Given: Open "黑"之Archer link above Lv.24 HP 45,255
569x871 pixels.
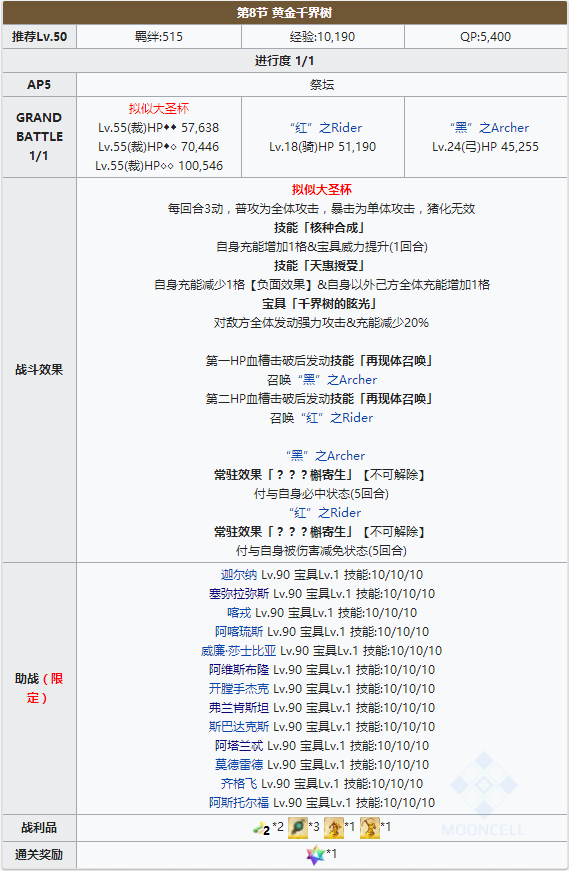Looking at the screenshot, I should 489,128.
